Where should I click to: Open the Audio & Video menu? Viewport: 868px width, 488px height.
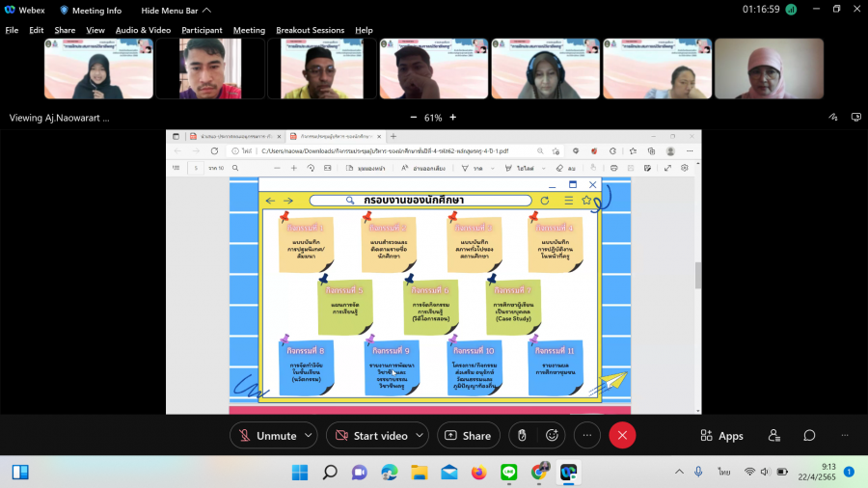point(143,30)
